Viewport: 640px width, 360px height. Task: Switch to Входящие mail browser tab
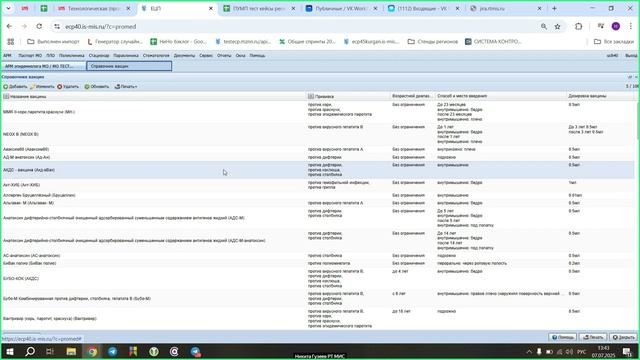(x=424, y=8)
